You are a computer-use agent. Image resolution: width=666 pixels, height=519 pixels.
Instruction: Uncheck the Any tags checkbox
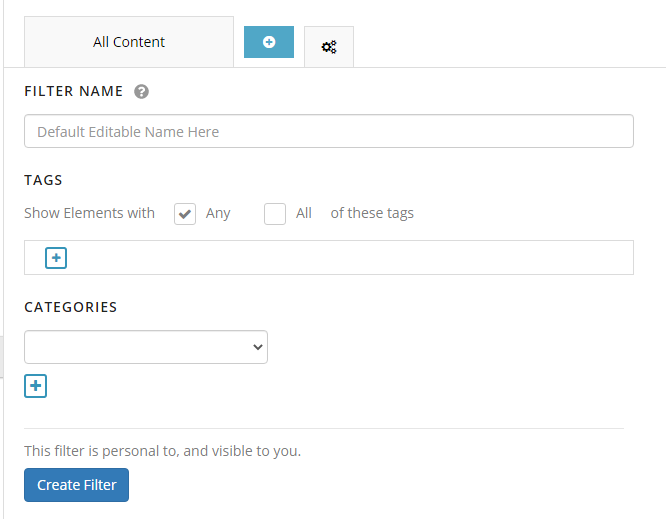click(x=185, y=214)
